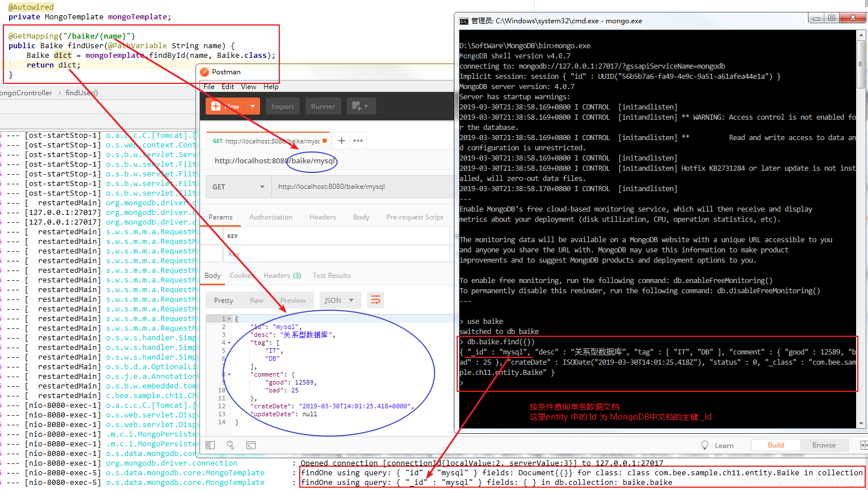The width and height of the screenshot is (868, 490).
Task: Choose the Preview response view
Action: 292,301
